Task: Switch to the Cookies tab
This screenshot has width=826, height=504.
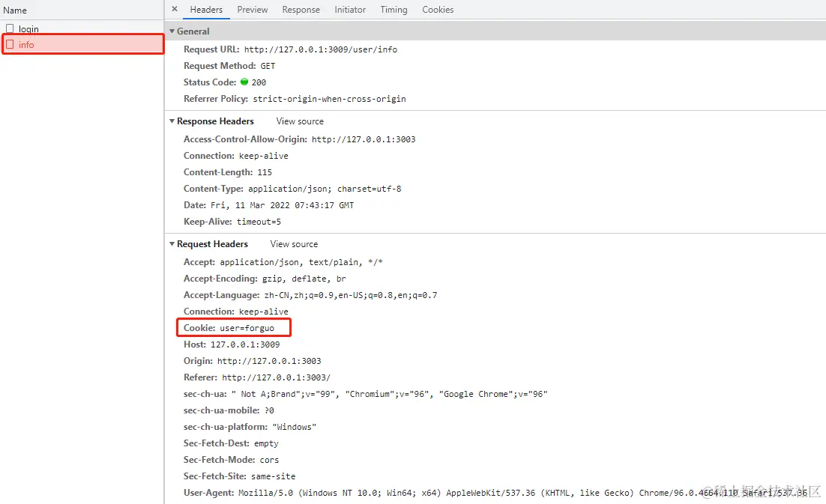Action: [x=438, y=10]
